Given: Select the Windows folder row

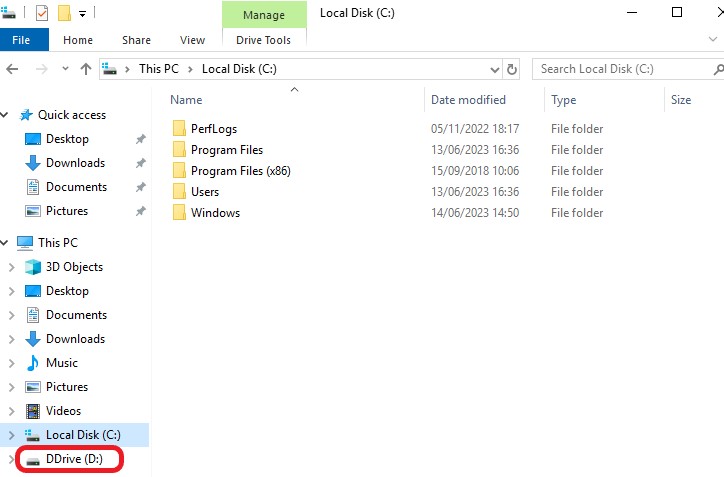Looking at the screenshot, I should pos(215,213).
